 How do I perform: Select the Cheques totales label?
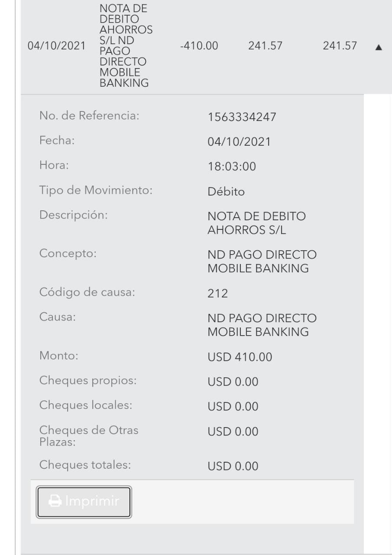pos(85,465)
